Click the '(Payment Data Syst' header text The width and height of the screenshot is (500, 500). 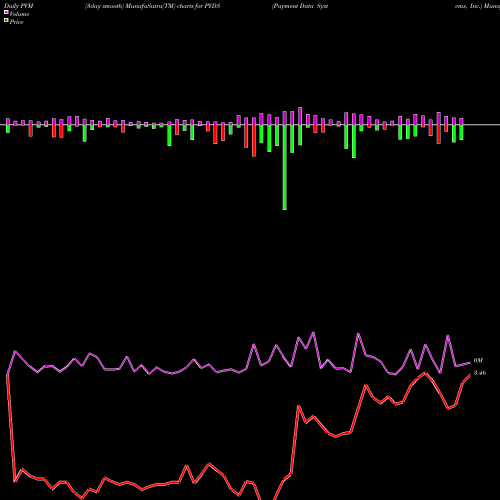(x=300, y=6)
